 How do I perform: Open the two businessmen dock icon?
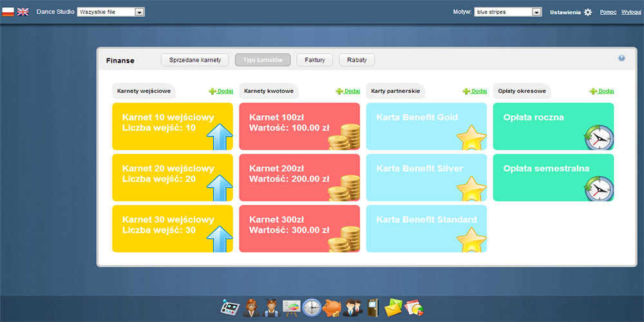click(x=352, y=307)
